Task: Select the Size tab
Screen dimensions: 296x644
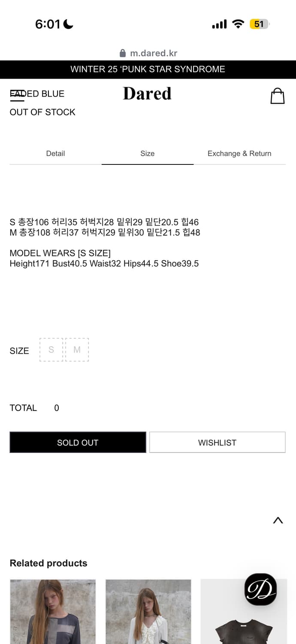Action: 147,153
